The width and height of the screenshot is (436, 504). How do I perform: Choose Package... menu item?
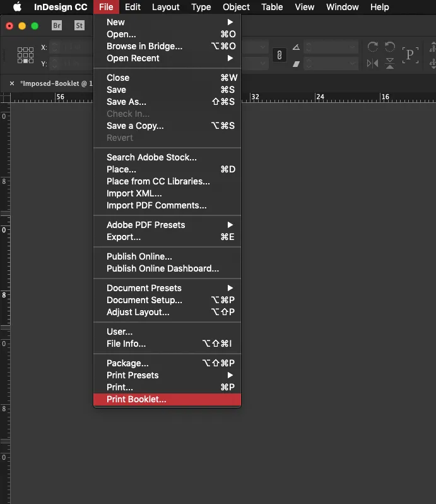[x=167, y=363]
